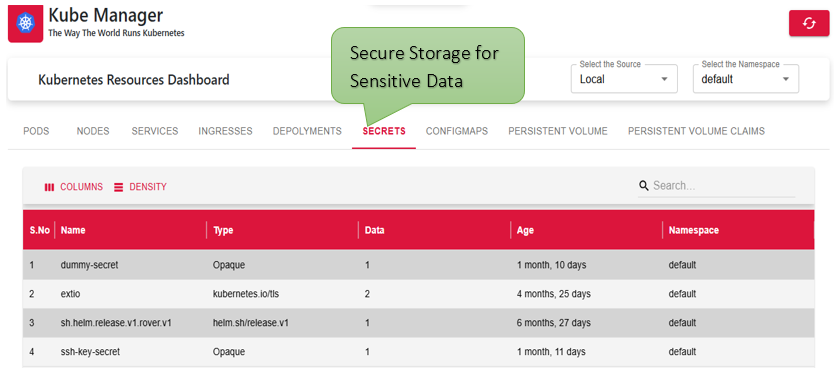Switch to the PODS tab
The height and width of the screenshot is (368, 834).
(x=36, y=131)
